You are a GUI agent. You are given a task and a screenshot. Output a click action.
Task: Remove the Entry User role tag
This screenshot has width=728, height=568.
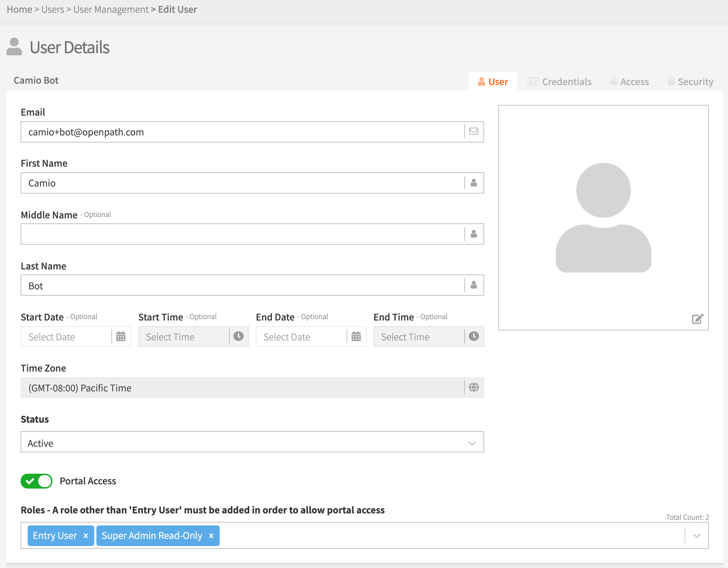point(86,536)
